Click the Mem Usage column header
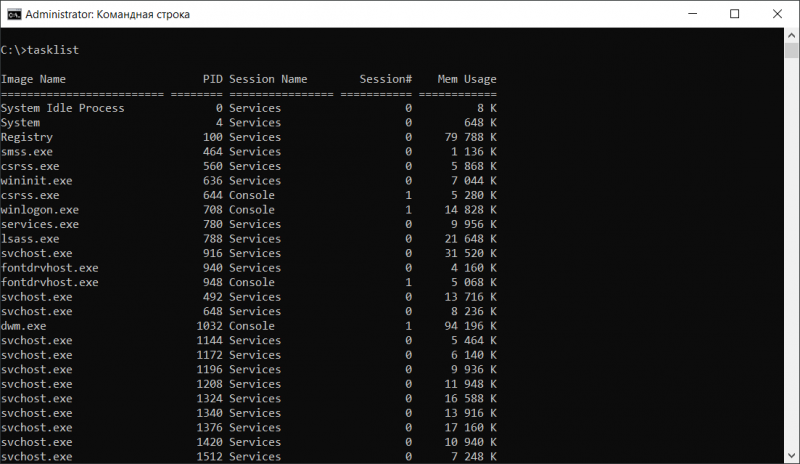Viewport: 800px width, 464px height. [x=467, y=79]
